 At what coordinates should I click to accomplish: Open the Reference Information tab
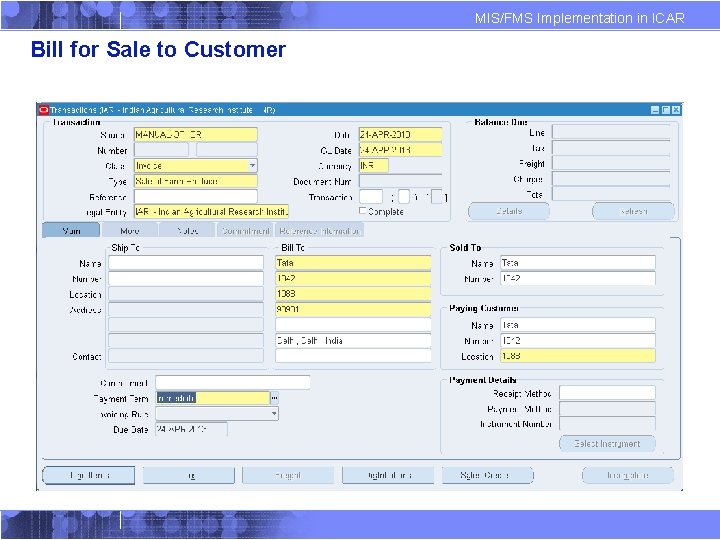(x=319, y=230)
